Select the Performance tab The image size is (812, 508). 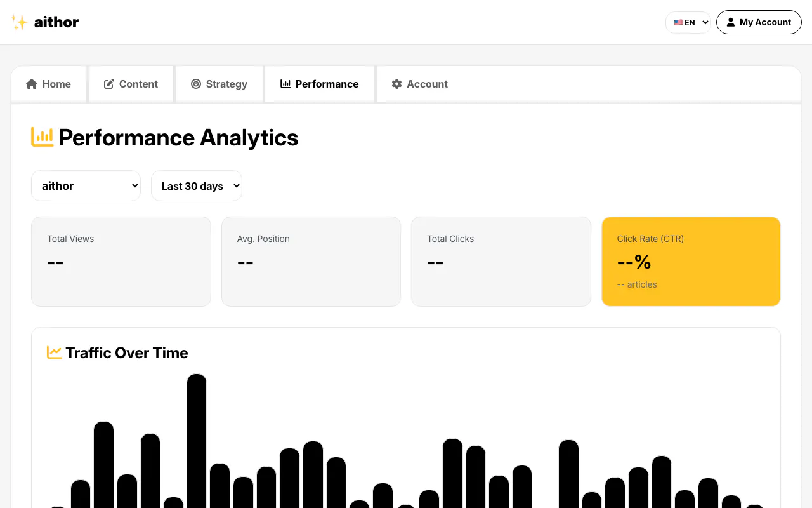point(320,84)
